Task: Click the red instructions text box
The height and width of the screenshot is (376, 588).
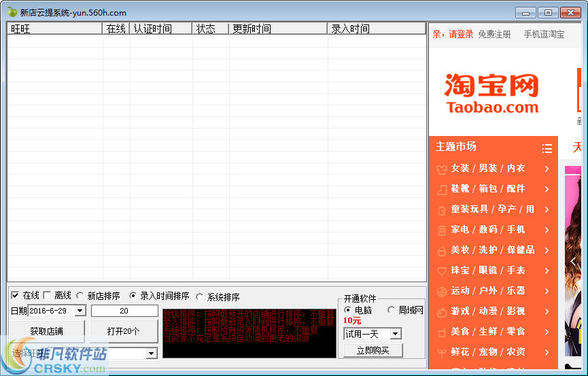Action: [x=249, y=333]
